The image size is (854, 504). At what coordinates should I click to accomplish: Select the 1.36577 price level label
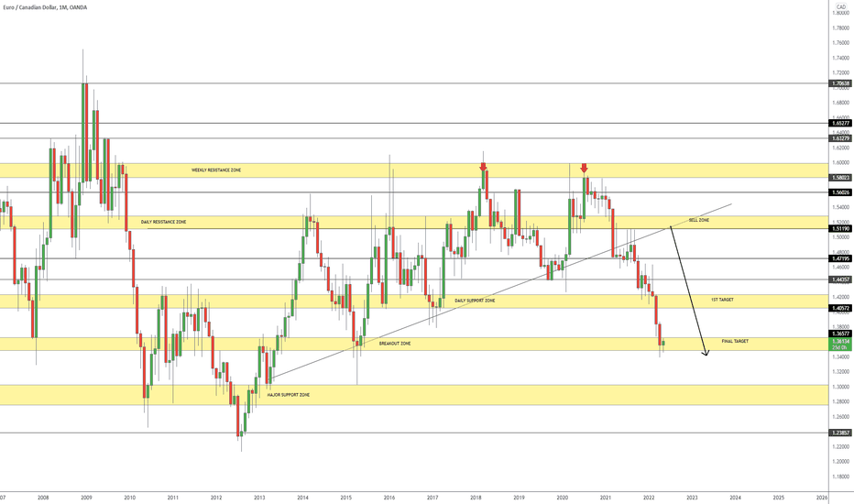[840, 334]
